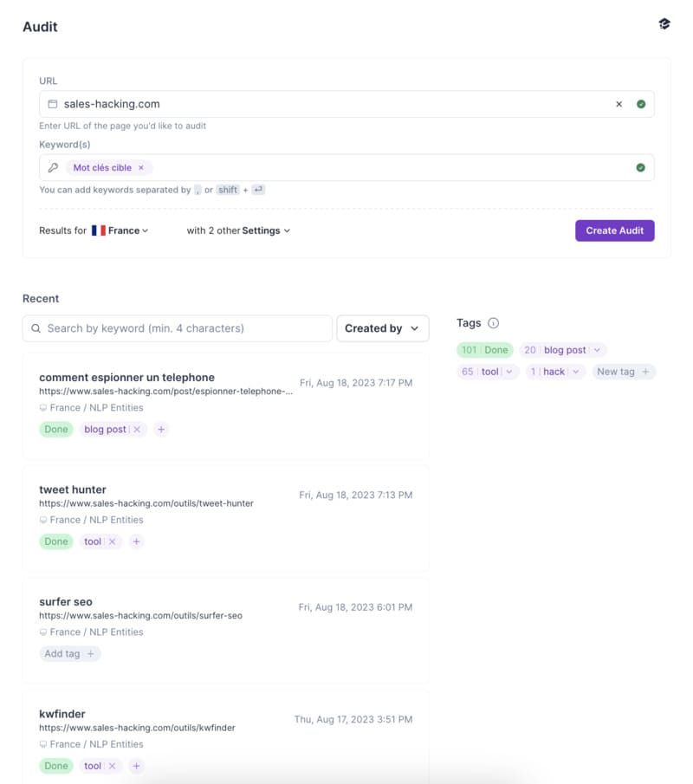Remove the tool tag from tweet hunter
Viewport: 693px width, 784px height.
click(x=113, y=541)
